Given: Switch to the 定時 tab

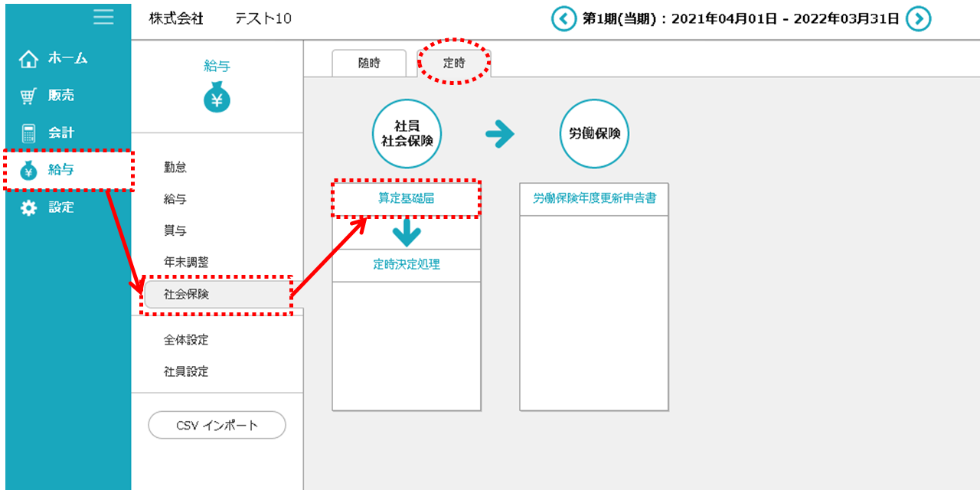Looking at the screenshot, I should pyautogui.click(x=454, y=64).
